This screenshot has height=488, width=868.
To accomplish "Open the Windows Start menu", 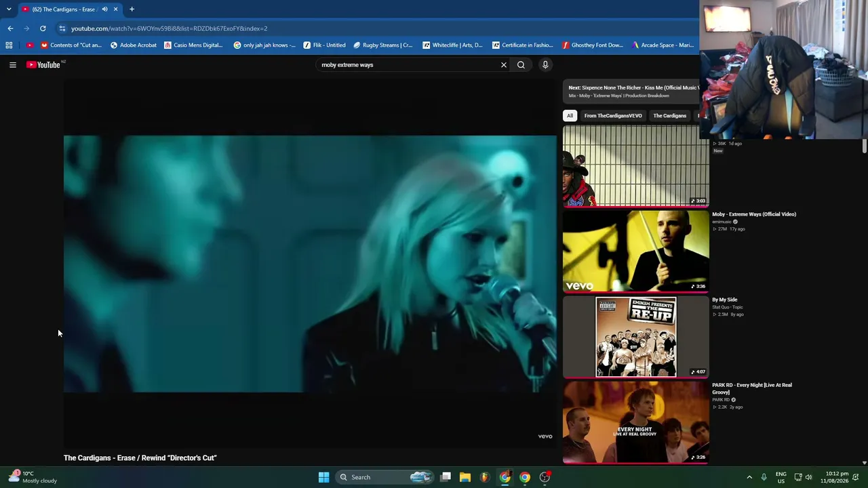I will click(x=323, y=477).
